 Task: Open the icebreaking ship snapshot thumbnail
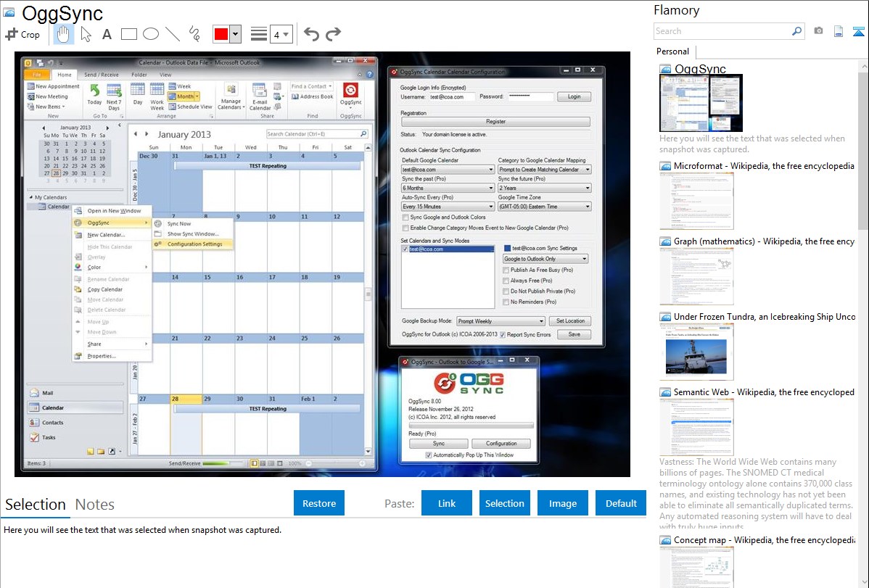click(x=696, y=352)
